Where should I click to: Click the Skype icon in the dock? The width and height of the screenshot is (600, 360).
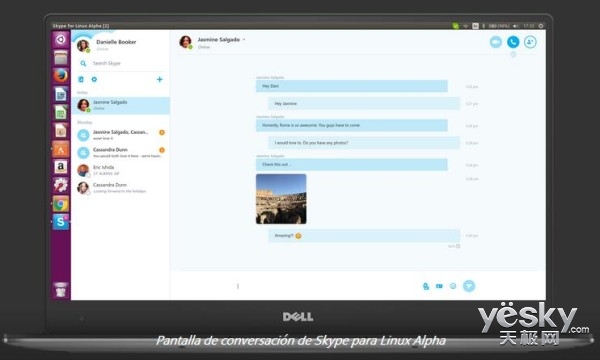(60, 222)
